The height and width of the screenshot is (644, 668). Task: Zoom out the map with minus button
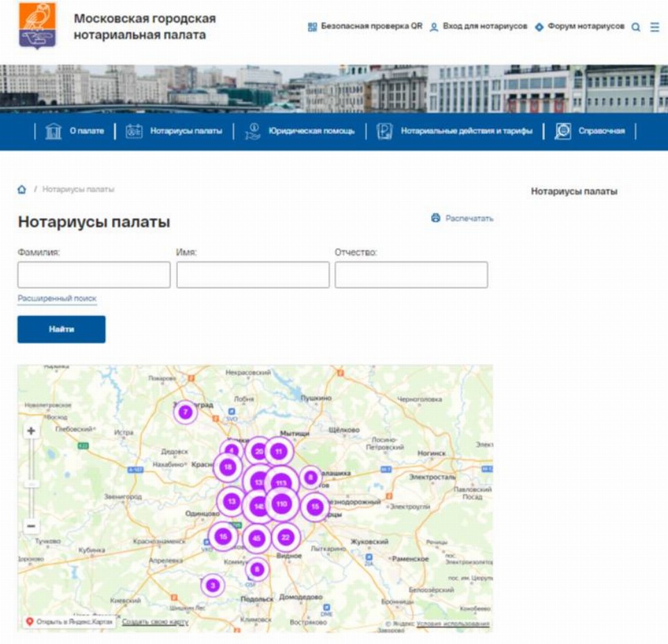31,526
